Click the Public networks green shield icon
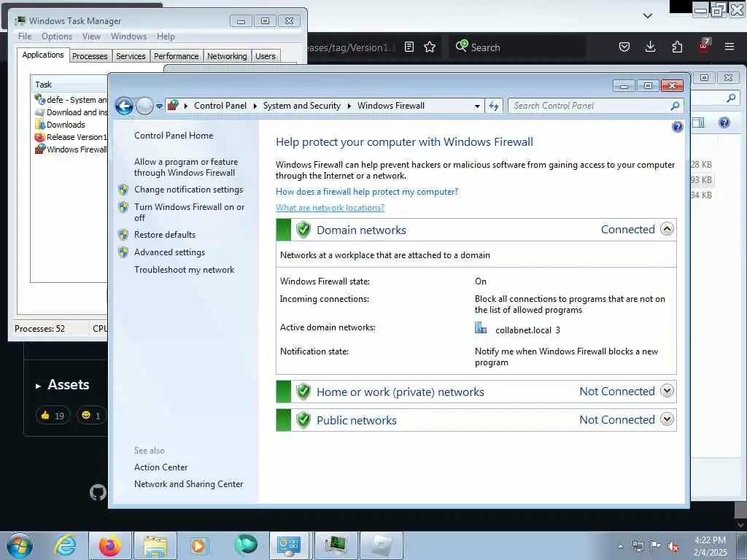Screen dimensions: 747x560 point(303,420)
